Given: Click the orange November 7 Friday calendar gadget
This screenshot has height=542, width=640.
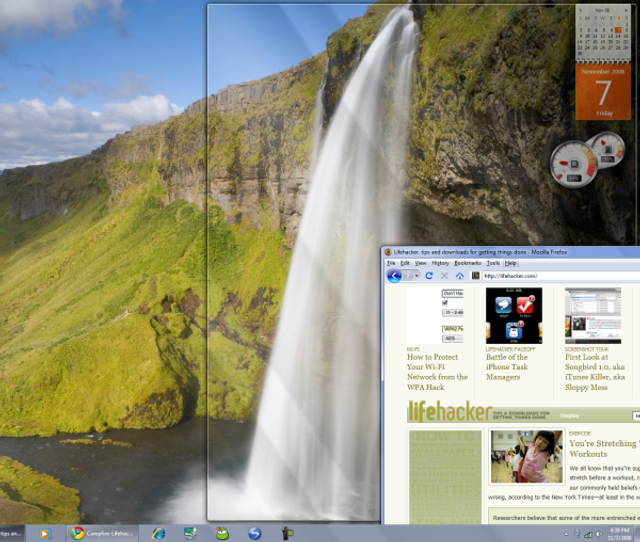Looking at the screenshot, I should point(603,91).
